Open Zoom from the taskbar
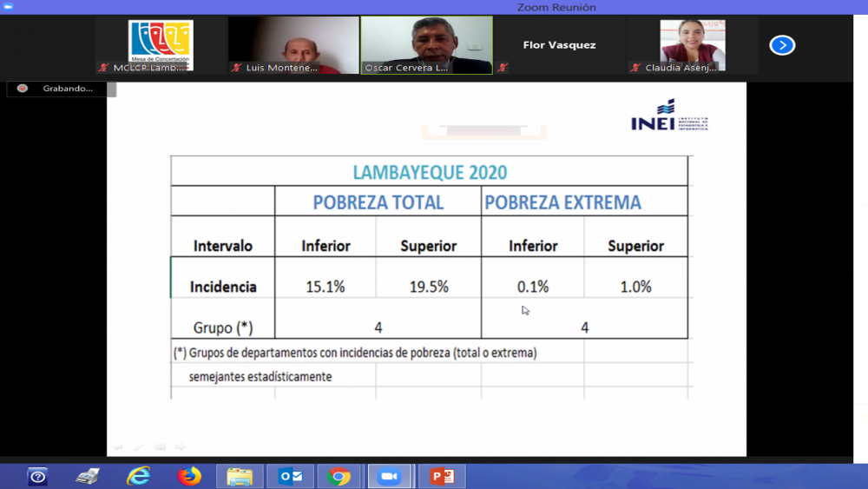Viewport: 868px width, 489px height. pos(390,476)
